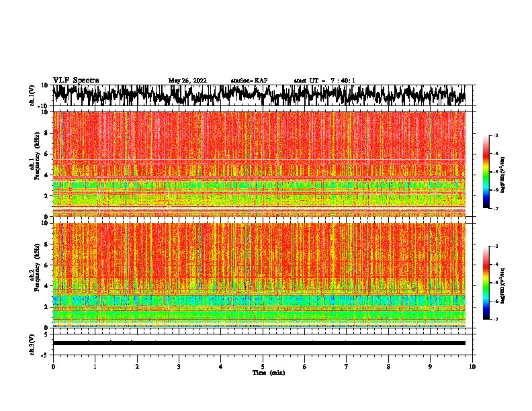
Task: Click the black ch.3 voltage band
Action: pyautogui.click(x=259, y=343)
